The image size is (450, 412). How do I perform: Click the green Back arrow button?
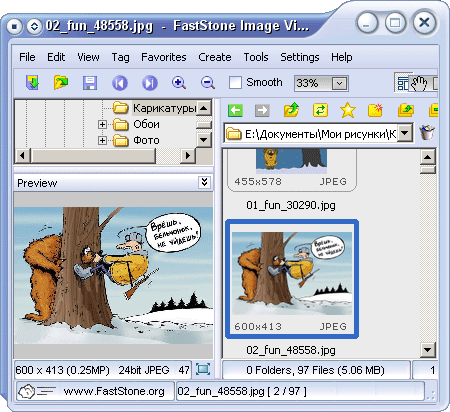tap(235, 110)
